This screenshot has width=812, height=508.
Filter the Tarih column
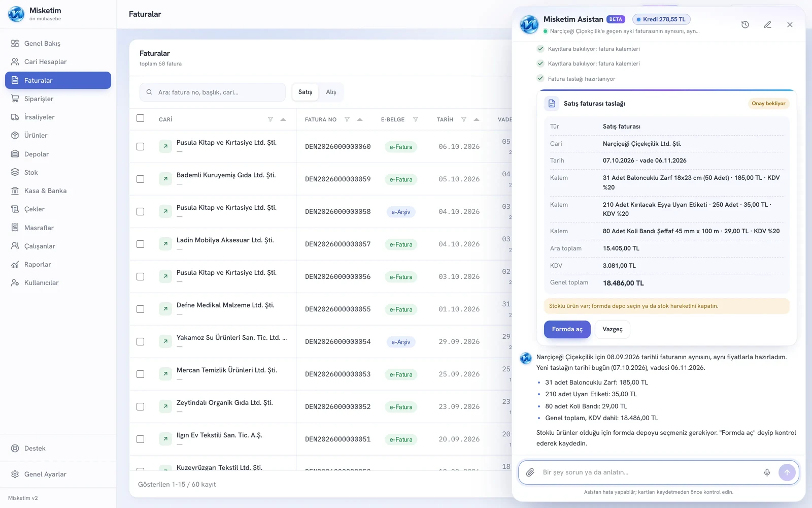point(464,119)
